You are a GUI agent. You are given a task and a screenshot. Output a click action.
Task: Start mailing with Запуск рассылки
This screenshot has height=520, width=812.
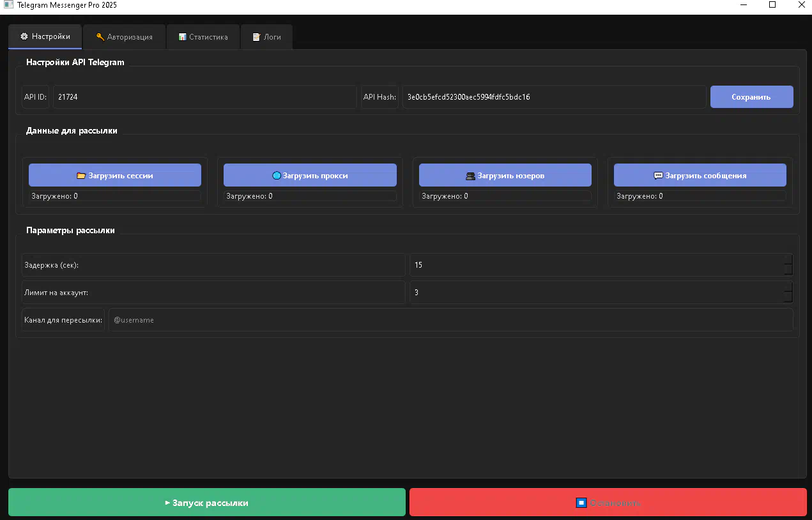point(207,502)
